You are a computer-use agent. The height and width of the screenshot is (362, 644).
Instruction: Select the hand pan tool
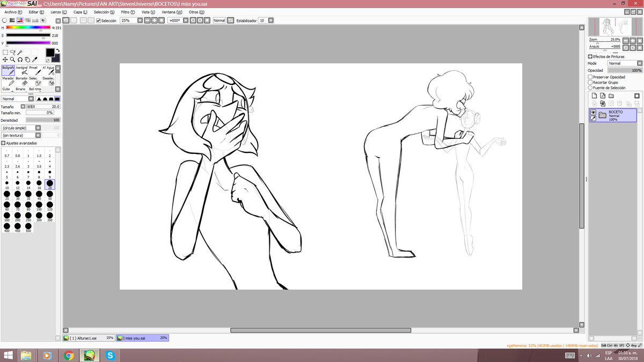click(27, 60)
